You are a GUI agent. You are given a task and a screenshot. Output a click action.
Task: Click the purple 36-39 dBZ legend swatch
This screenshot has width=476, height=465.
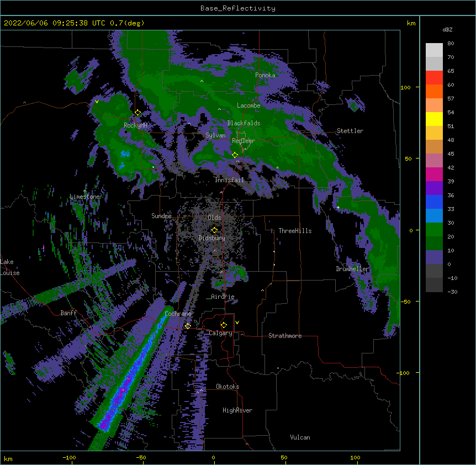[x=434, y=188]
